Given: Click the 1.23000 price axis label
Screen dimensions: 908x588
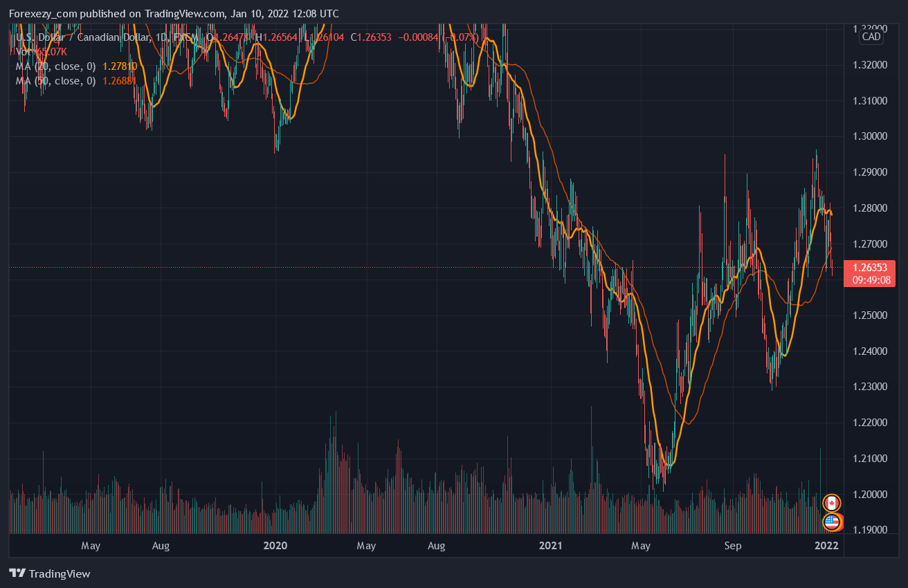Looking at the screenshot, I should click(870, 387).
